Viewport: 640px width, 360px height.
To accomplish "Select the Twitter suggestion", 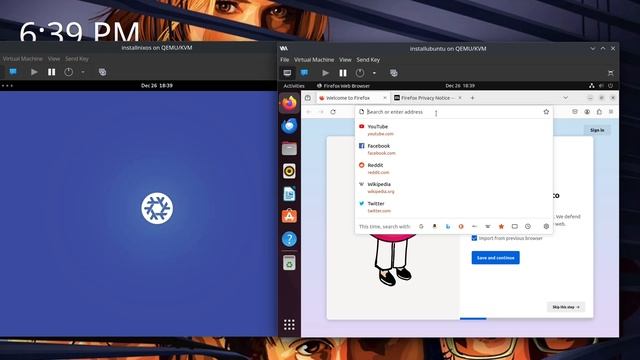I will [x=453, y=207].
